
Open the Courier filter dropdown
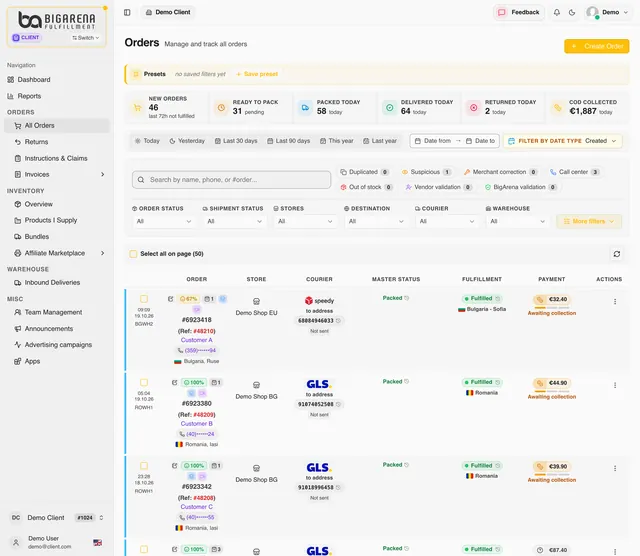[x=447, y=221]
